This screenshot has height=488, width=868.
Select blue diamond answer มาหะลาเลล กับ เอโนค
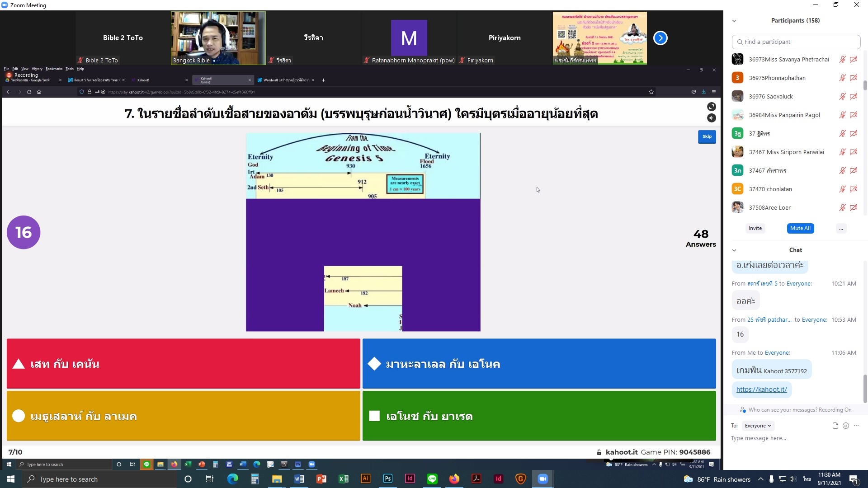(x=539, y=364)
